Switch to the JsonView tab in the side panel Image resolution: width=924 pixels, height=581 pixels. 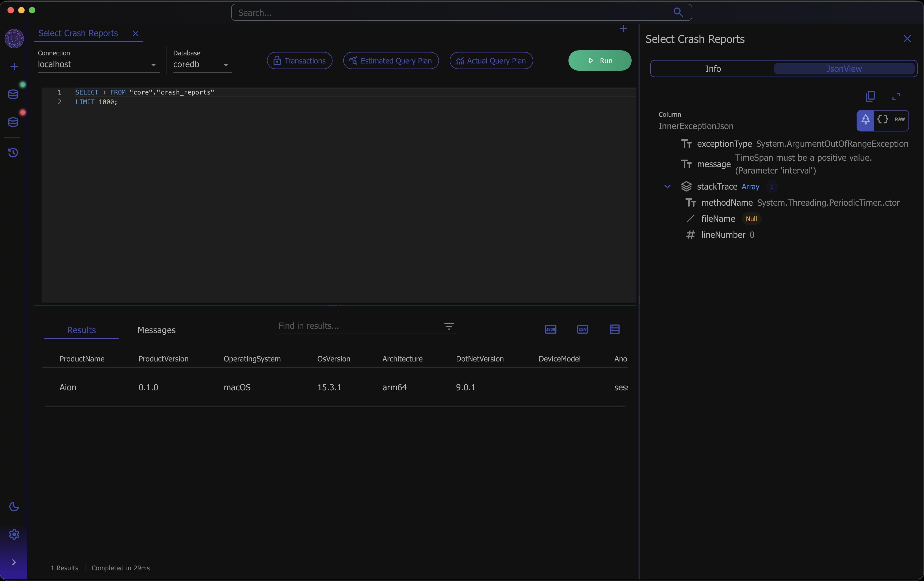tap(844, 69)
